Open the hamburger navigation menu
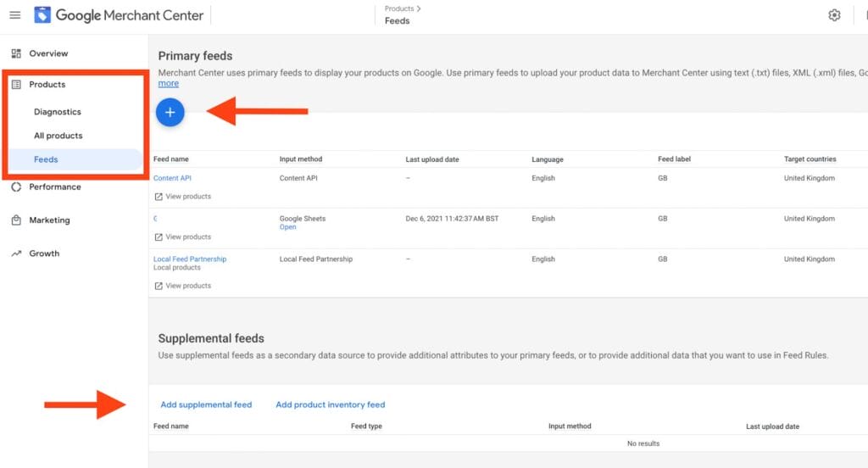Image resolution: width=868 pixels, height=468 pixels. pyautogui.click(x=15, y=15)
